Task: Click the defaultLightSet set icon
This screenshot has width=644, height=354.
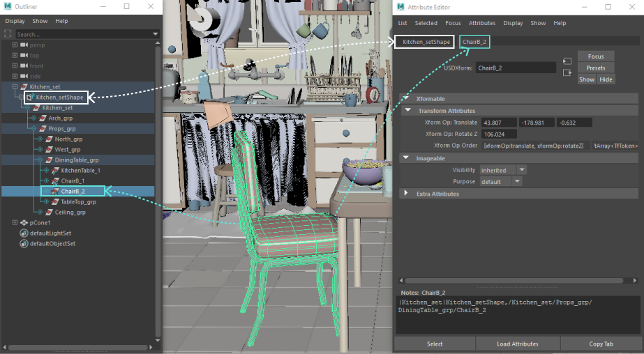Action: (24, 233)
